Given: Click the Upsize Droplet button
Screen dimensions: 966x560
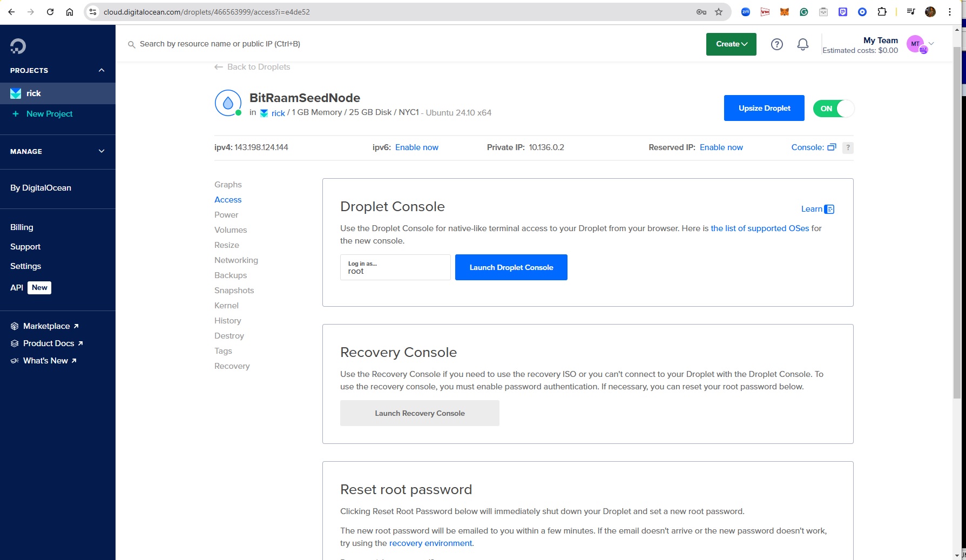Looking at the screenshot, I should click(764, 108).
